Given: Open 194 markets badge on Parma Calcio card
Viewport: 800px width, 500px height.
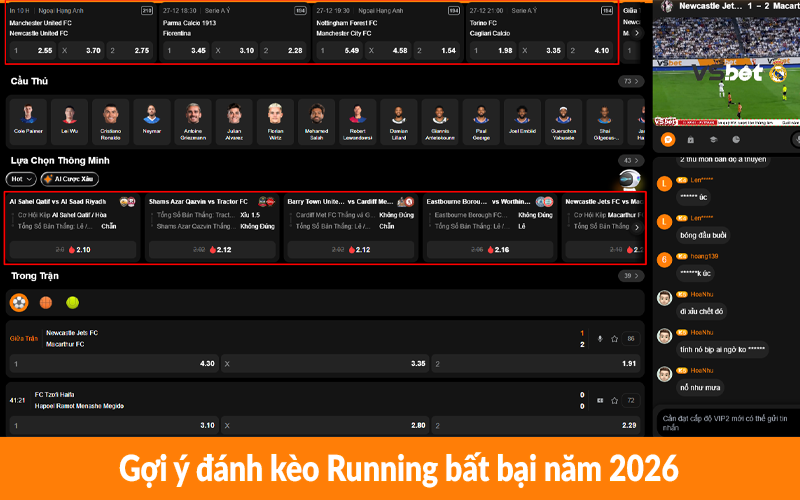Looking at the screenshot, I should coord(301,11).
